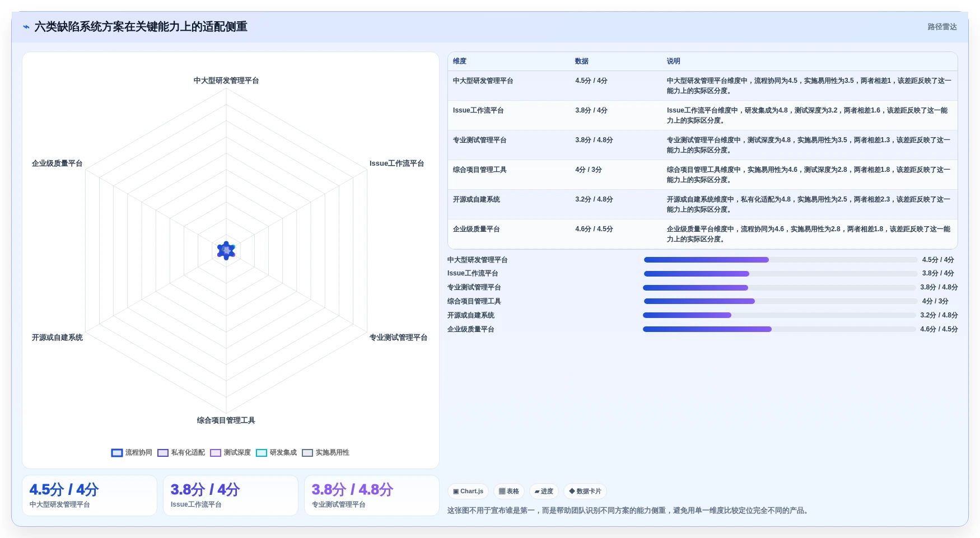Click the 综合项目管理工具 progress bar
980x538 pixels.
(781, 301)
